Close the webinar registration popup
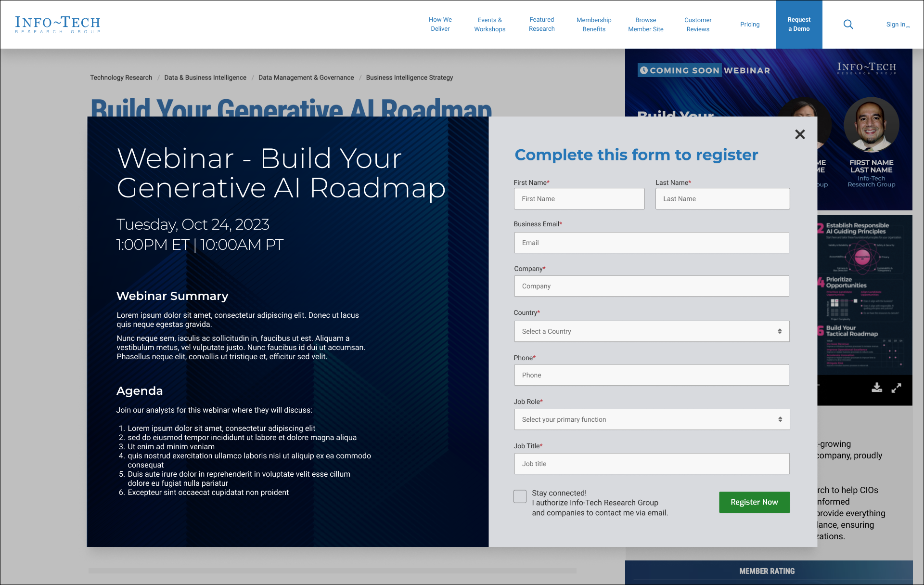 click(800, 134)
